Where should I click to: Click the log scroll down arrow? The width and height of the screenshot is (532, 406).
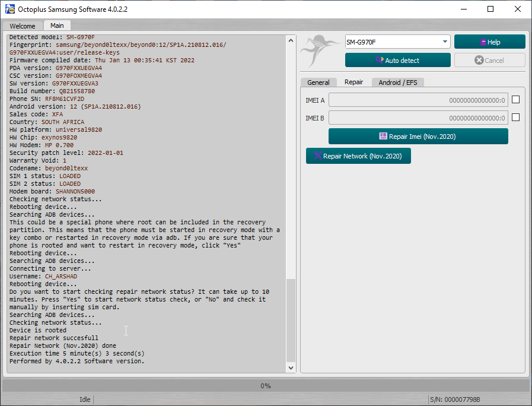coord(291,367)
